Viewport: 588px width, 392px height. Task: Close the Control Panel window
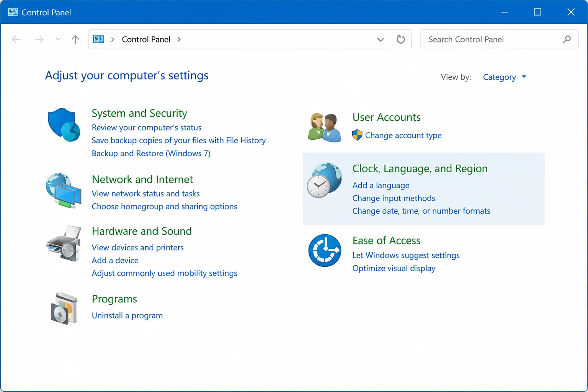click(x=571, y=12)
